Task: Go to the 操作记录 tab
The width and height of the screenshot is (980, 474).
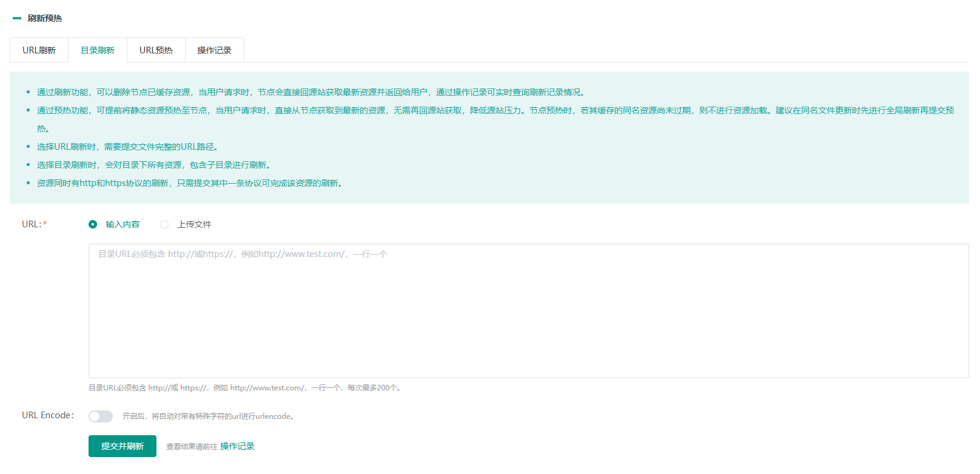Action: coord(214,50)
